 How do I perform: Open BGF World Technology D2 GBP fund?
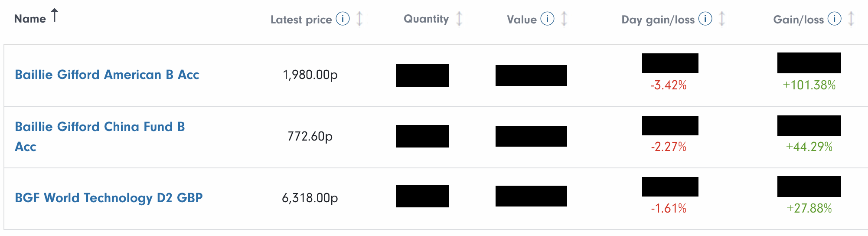(109, 198)
